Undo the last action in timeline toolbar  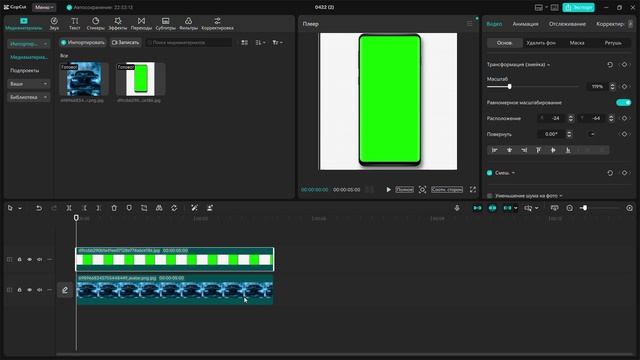[x=39, y=208]
